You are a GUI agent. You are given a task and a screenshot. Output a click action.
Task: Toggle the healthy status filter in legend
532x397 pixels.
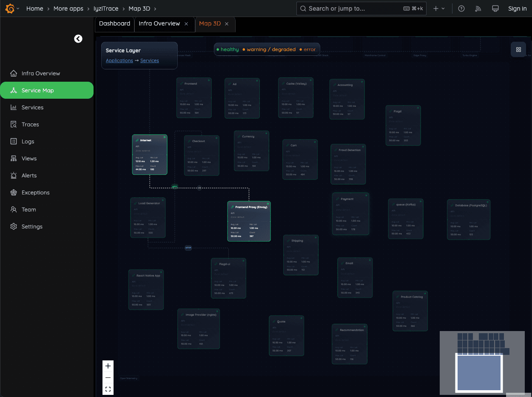pyautogui.click(x=228, y=49)
